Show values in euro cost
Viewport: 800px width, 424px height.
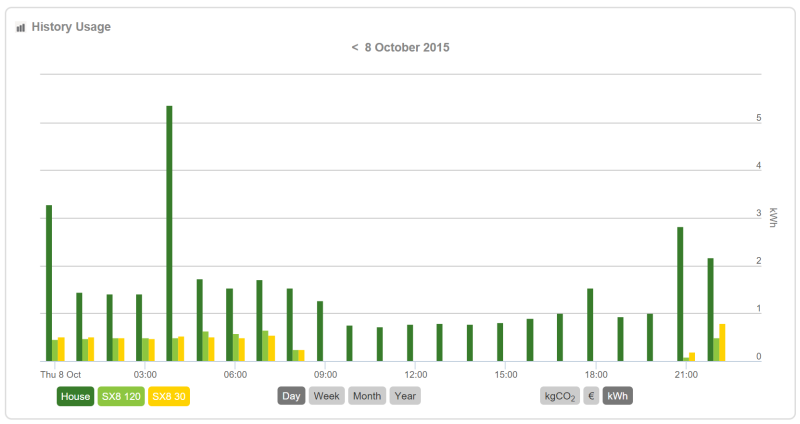point(591,396)
